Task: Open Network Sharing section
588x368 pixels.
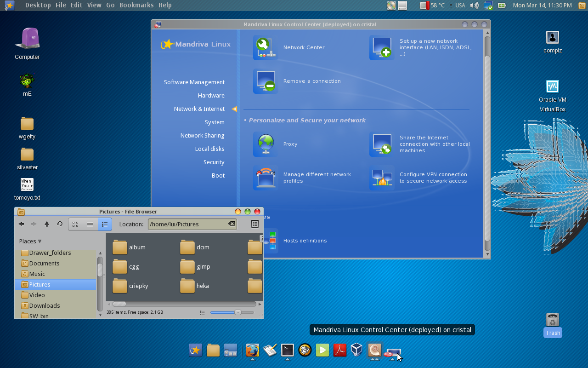Action: click(202, 135)
